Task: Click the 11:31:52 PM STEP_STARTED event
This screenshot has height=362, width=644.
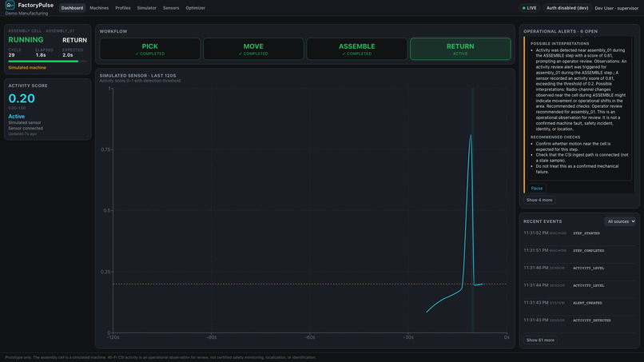Action: point(579,233)
